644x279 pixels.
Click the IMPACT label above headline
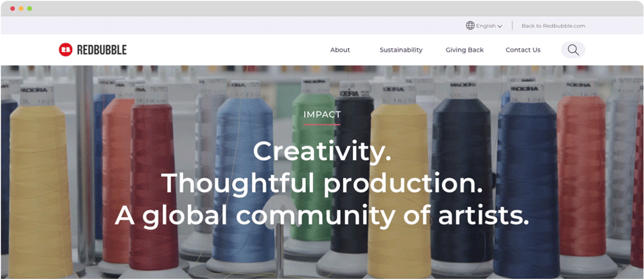pyautogui.click(x=322, y=115)
